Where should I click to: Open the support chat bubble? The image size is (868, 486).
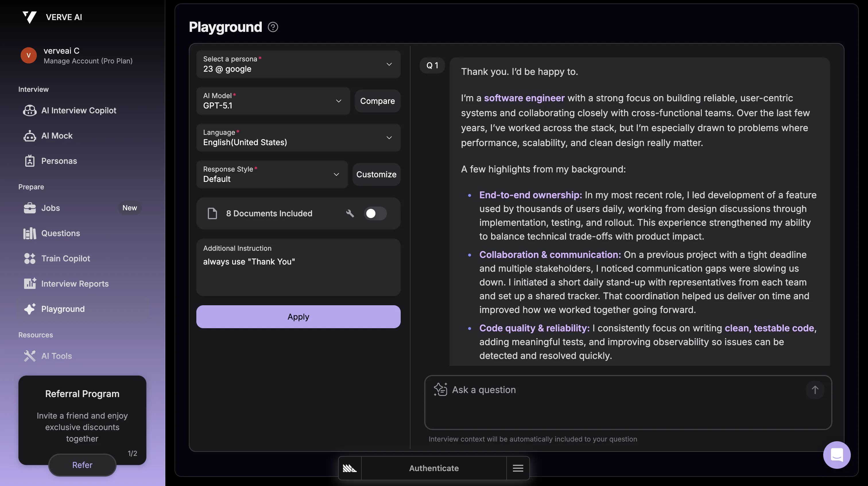pyautogui.click(x=836, y=455)
